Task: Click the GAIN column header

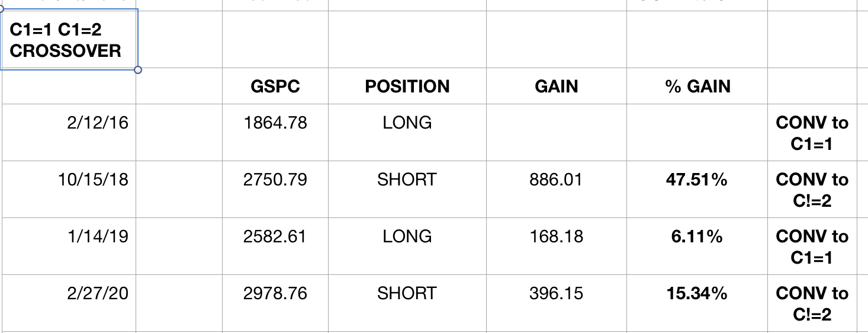Action: pyautogui.click(x=557, y=87)
